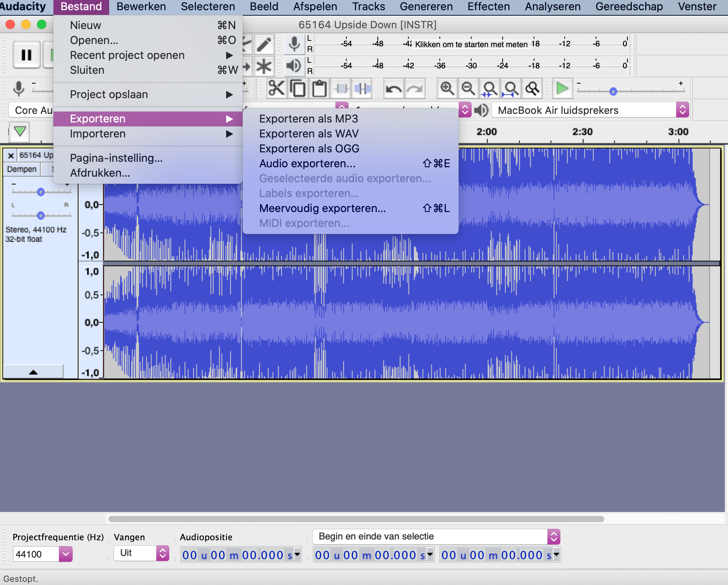Screen dimensions: 728x585
Task: Open the track name dropdown menu
Action: click(36, 155)
